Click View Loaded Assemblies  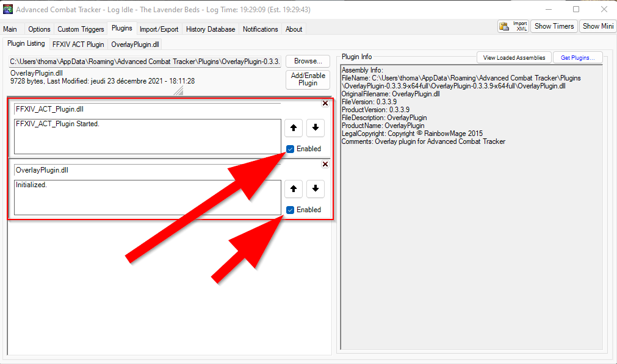tap(513, 57)
